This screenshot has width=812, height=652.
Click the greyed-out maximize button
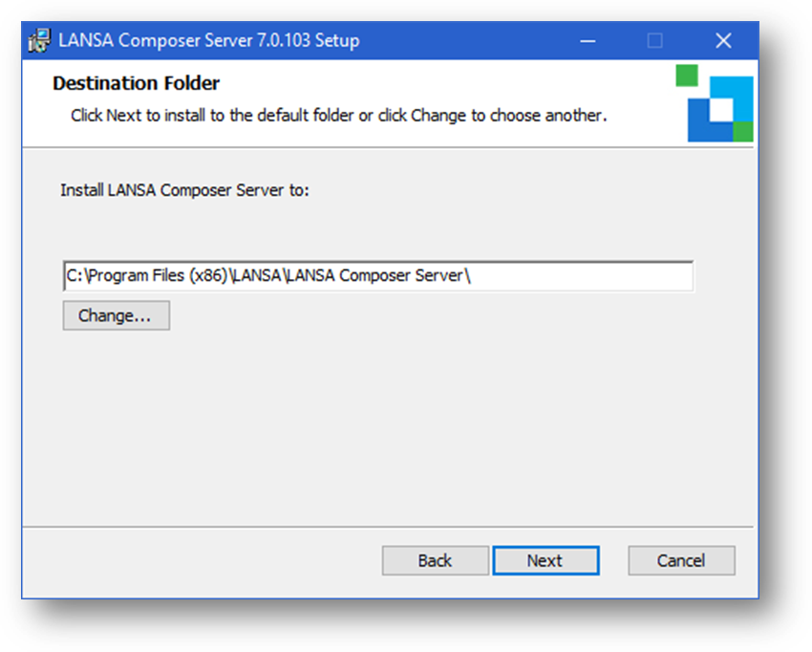tap(654, 41)
